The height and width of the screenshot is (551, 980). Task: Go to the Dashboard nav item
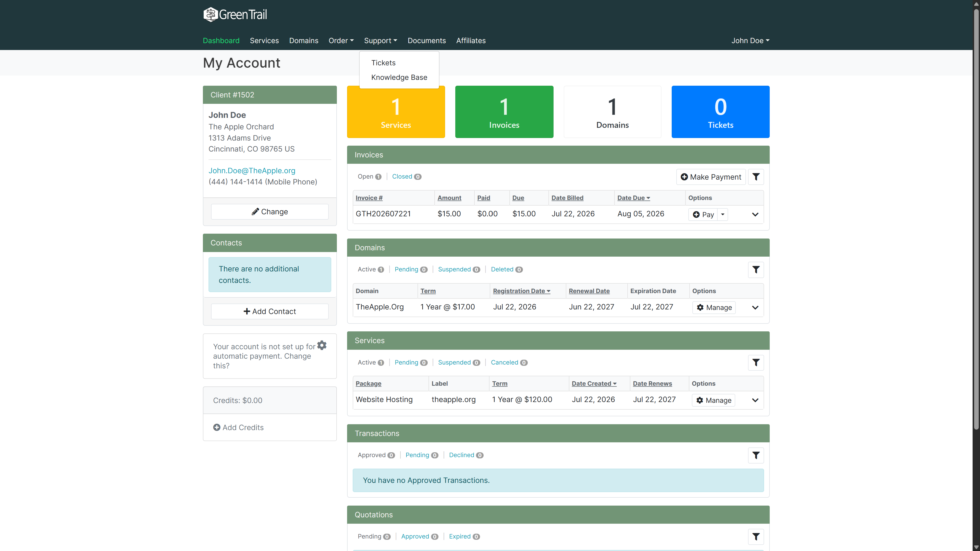[x=221, y=41]
